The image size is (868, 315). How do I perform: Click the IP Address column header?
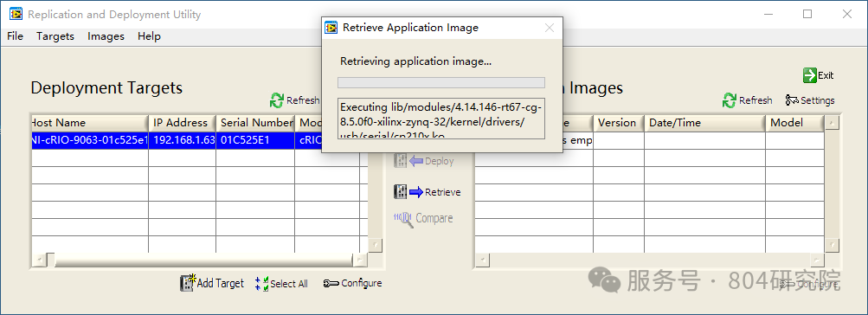[182, 123]
